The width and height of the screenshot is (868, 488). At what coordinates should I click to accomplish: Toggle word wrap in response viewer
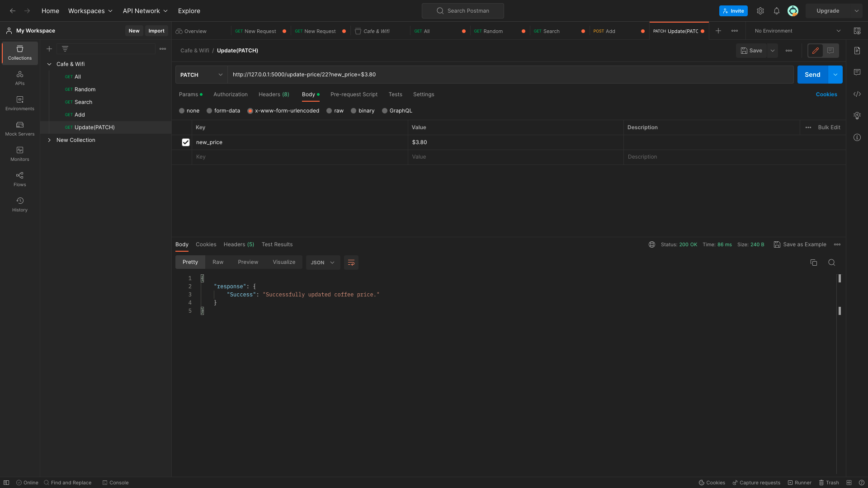351,263
